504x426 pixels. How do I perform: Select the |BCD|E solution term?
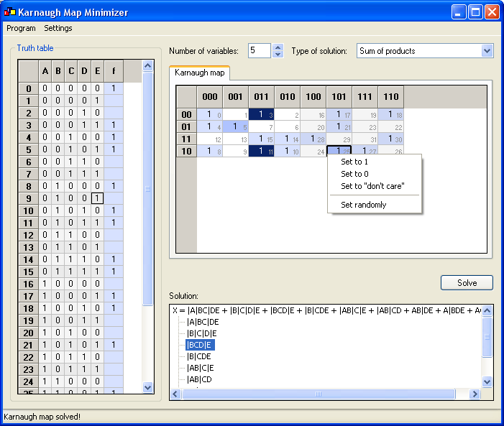(x=200, y=345)
